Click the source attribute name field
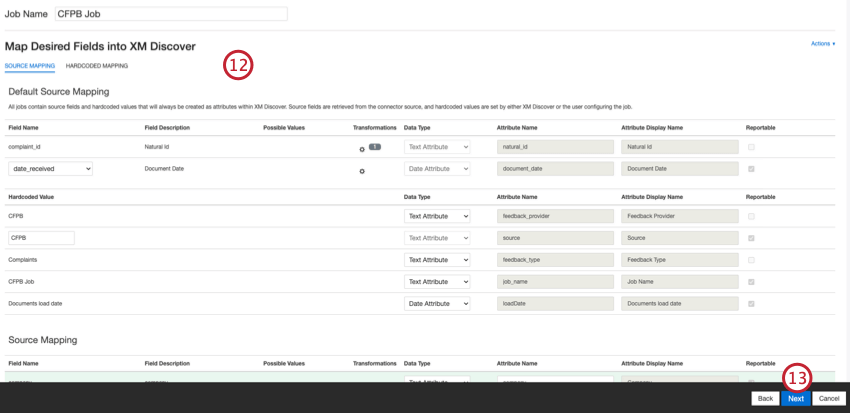The image size is (850, 413). [555, 238]
